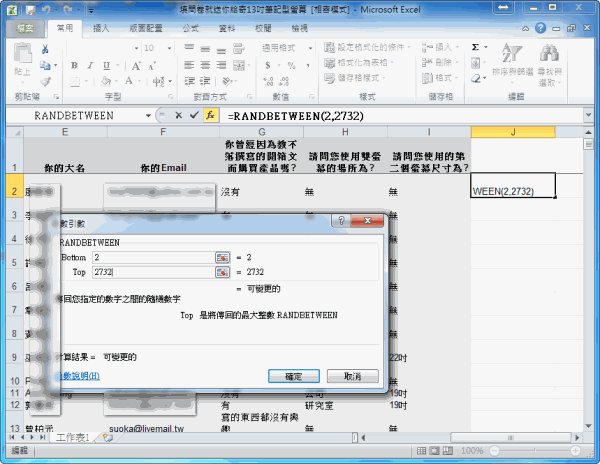Switch to the Page Layout ribbon tab
Screen dimensions: 600x464
point(145,28)
